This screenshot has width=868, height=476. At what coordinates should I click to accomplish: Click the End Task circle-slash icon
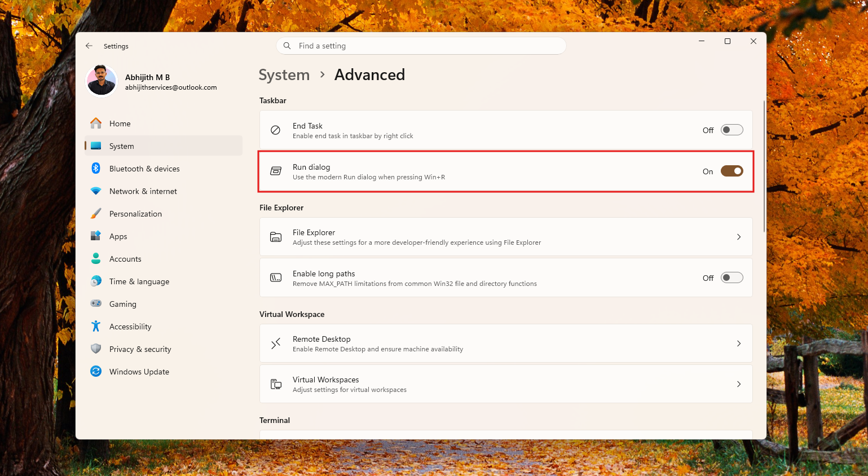point(276,130)
